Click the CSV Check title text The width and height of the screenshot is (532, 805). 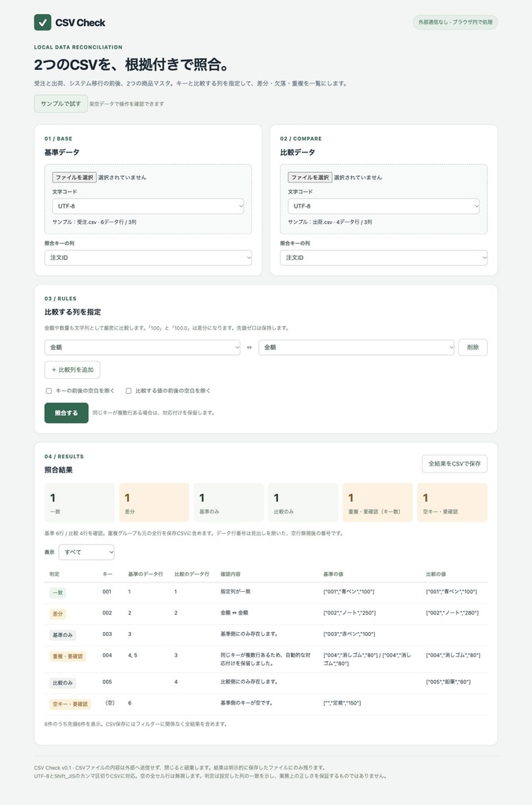click(x=80, y=23)
